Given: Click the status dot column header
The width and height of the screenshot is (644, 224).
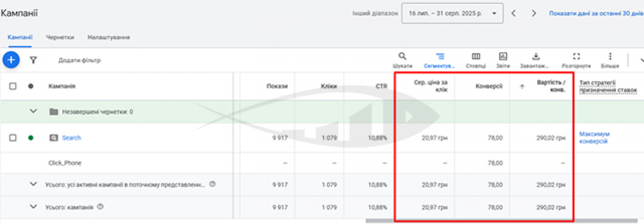Looking at the screenshot, I should (x=31, y=86).
